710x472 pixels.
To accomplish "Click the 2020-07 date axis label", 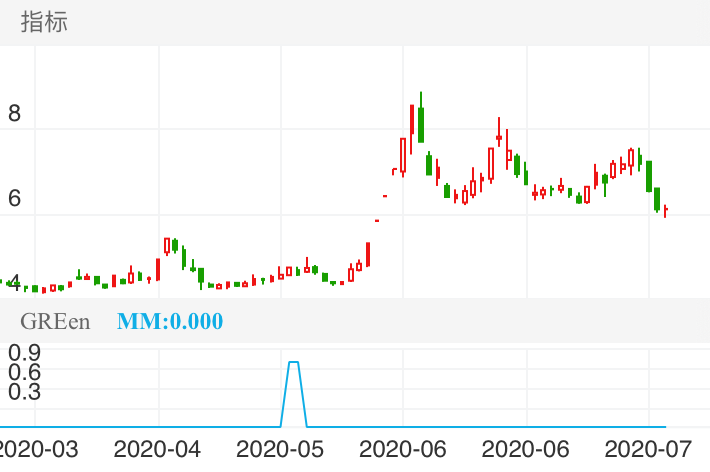I will point(649,450).
